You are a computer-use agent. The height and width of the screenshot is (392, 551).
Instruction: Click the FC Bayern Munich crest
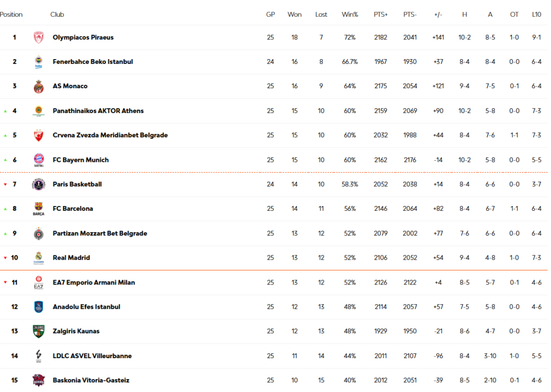(39, 160)
